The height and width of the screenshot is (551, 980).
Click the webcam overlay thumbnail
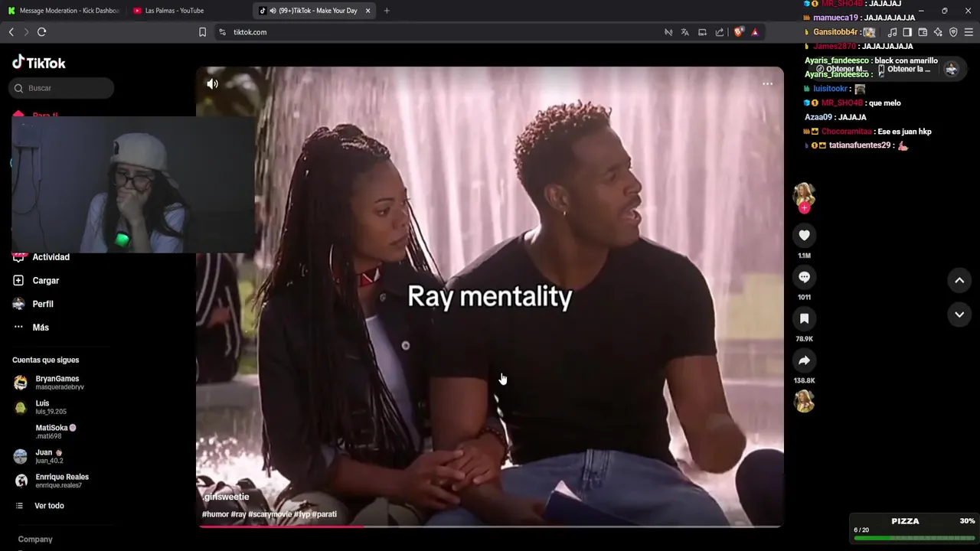pos(133,184)
